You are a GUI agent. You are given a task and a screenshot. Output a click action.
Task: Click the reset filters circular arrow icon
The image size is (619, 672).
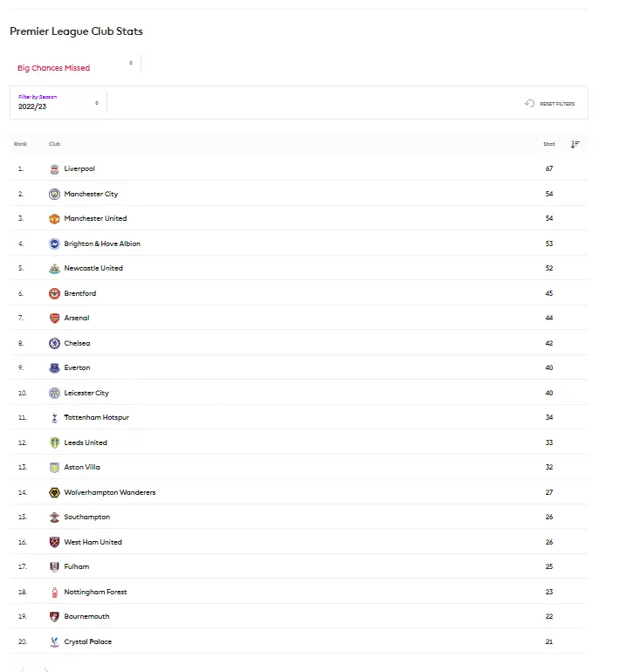[x=529, y=103]
